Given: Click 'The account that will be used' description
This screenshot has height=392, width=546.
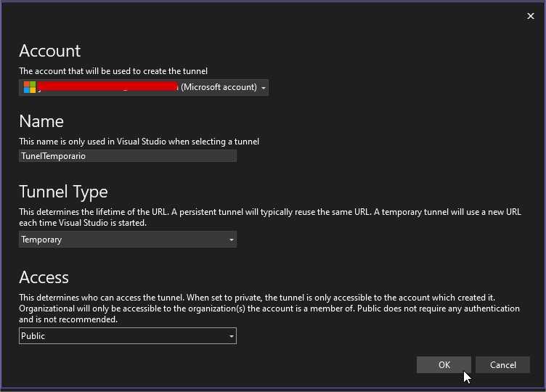Looking at the screenshot, I should [x=113, y=71].
